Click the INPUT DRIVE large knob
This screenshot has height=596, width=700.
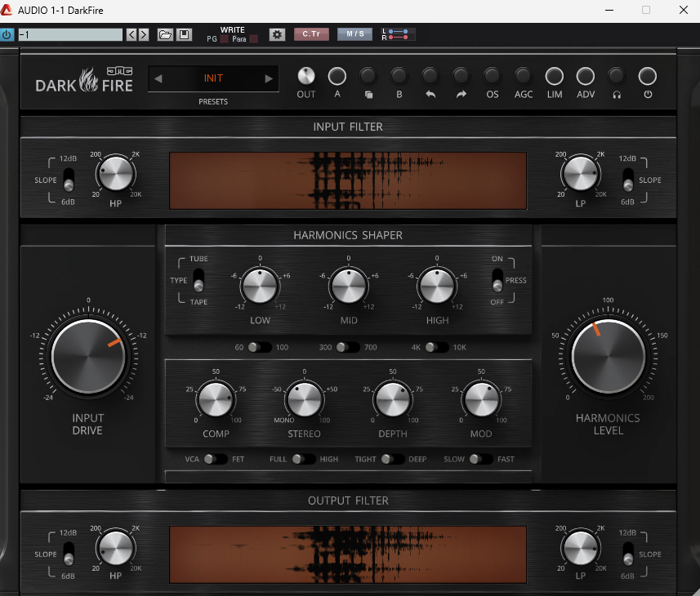coord(88,357)
